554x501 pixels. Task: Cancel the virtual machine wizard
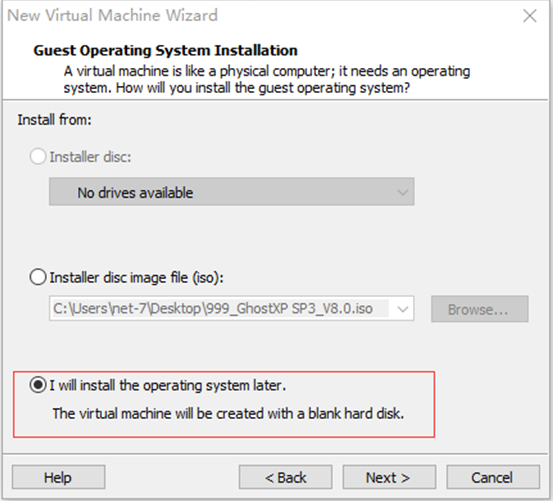(493, 477)
